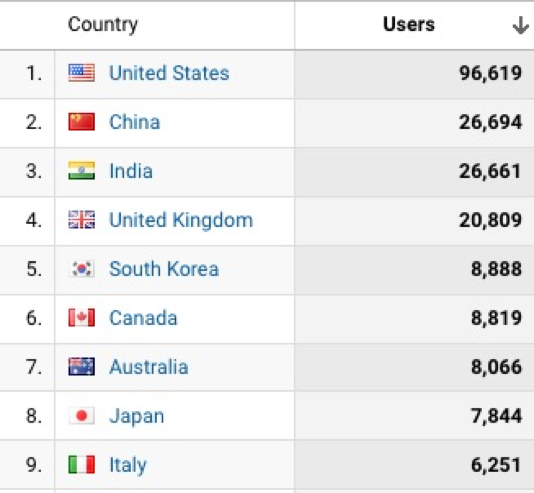
Task: Open the South Korea country link
Action: pos(164,269)
